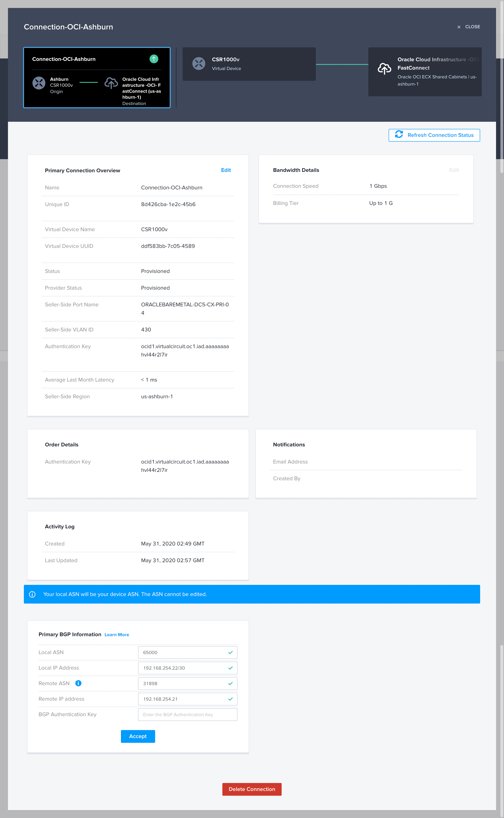Click the CSR1000v virtual device icon
This screenshot has width=504, height=818.
pyautogui.click(x=199, y=64)
